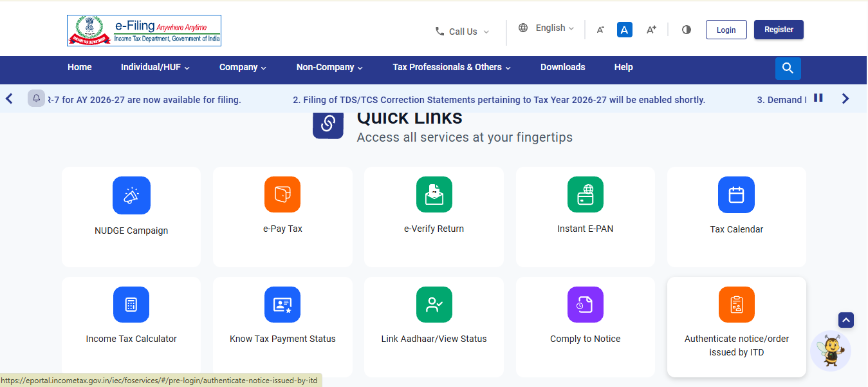Expand the Company menu
868x387 pixels.
243,67
